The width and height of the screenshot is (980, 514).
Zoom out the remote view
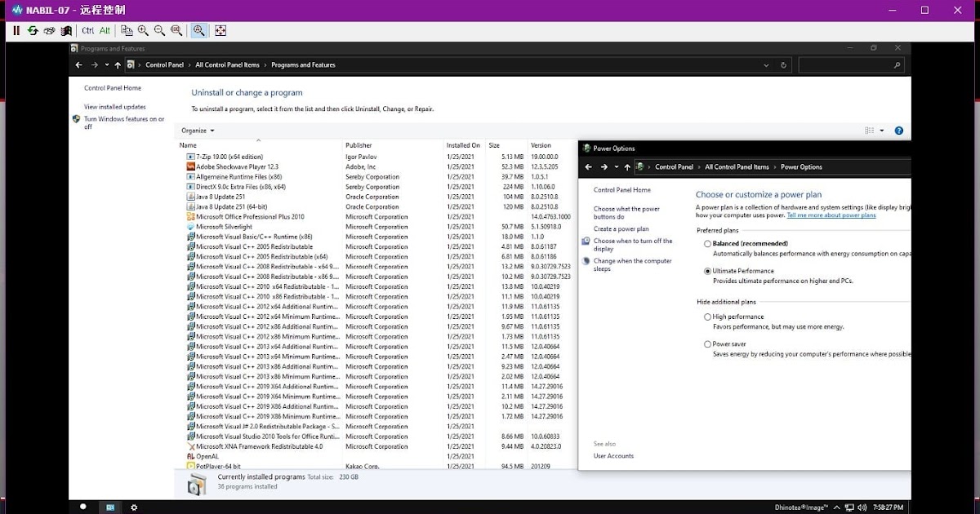159,30
